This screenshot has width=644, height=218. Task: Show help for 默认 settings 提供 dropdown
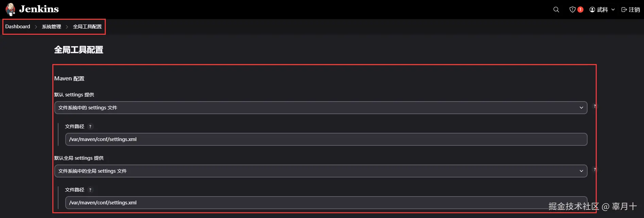pyautogui.click(x=594, y=106)
